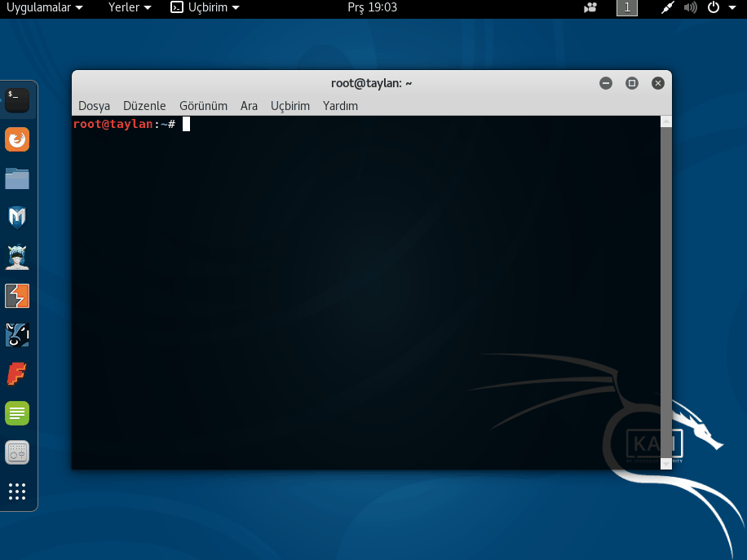Open the green notes app icon

[x=17, y=413]
